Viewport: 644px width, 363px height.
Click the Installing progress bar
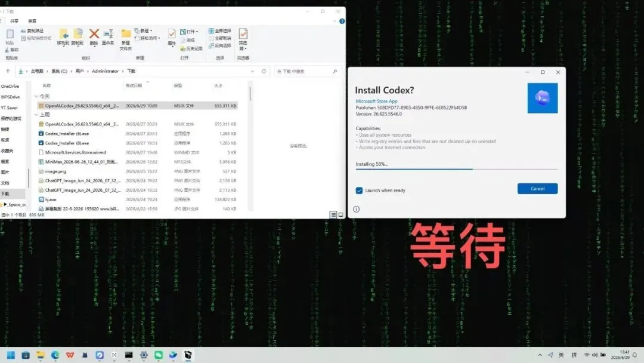point(456,169)
